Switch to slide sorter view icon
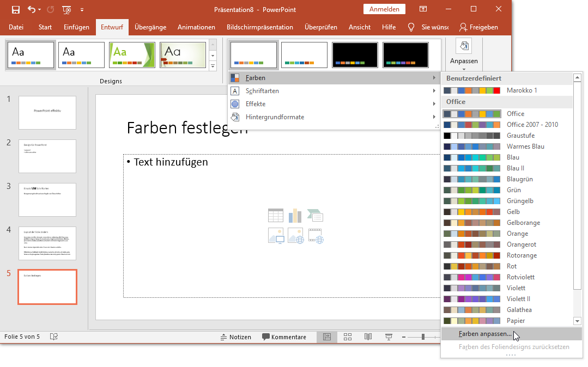Image resolution: width=588 pixels, height=367 pixels. tap(348, 337)
